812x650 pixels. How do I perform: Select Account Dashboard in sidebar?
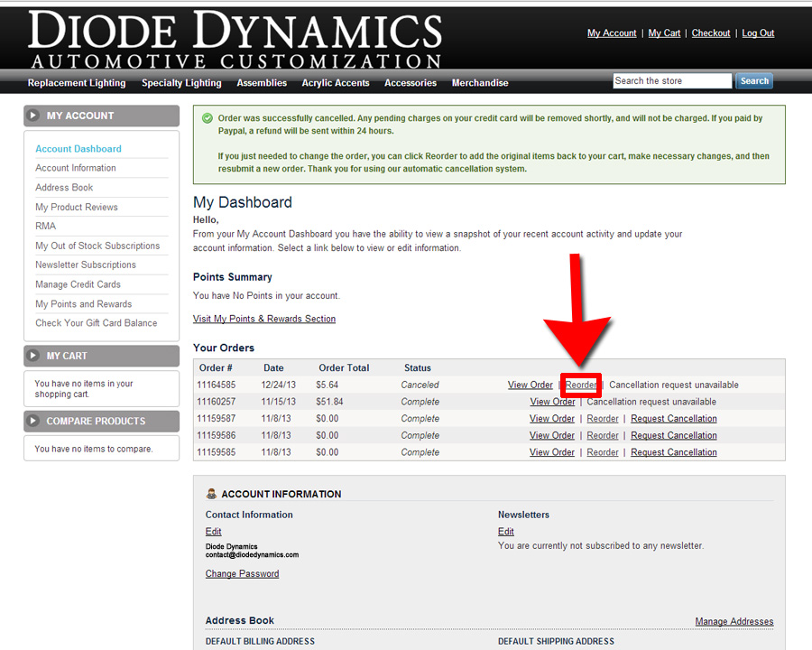(x=78, y=149)
